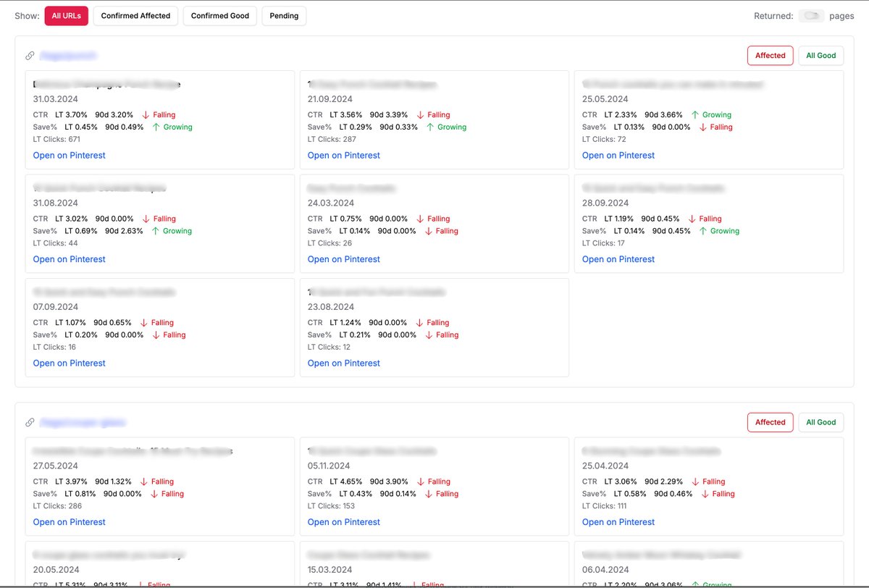Click the "LT Clicks: 72" text
Image resolution: width=869 pixels, height=588 pixels.
pyautogui.click(x=603, y=139)
